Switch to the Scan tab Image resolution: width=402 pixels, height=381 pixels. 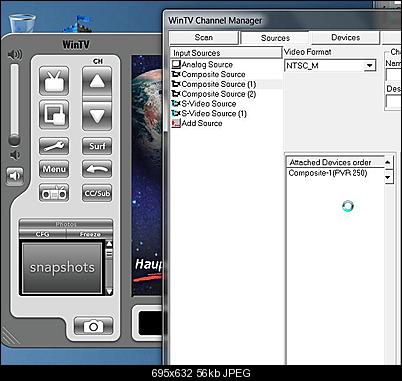204,37
